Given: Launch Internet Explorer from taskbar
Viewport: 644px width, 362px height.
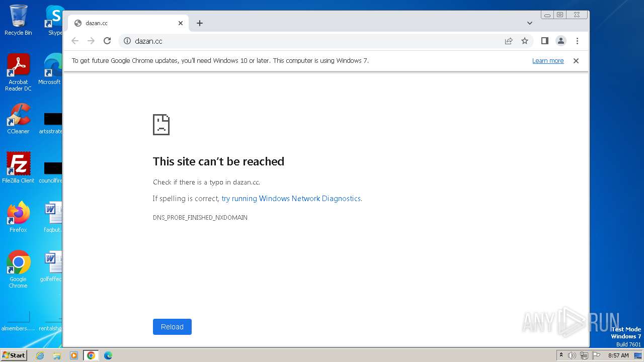Looking at the screenshot, I should 40,355.
